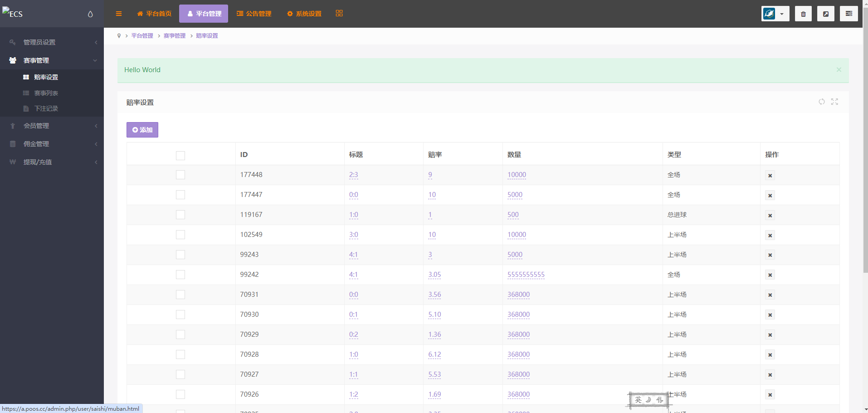Open 系统设置 in top navigation

tap(304, 14)
